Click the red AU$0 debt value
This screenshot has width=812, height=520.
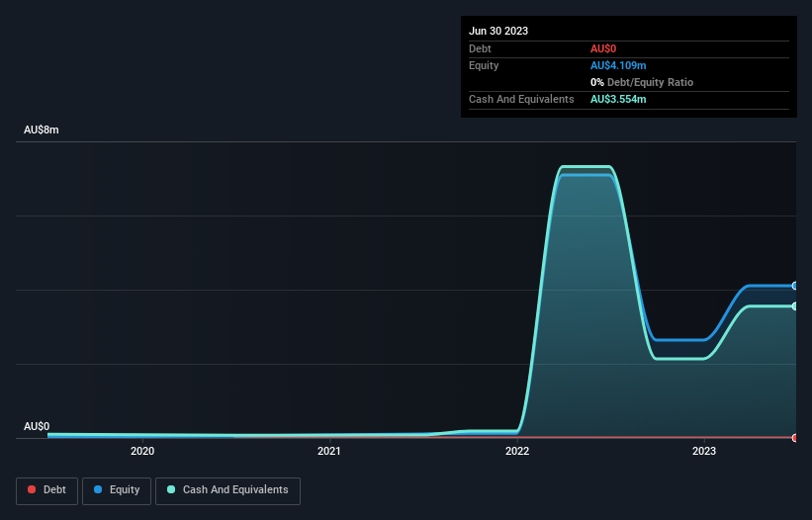(603, 48)
